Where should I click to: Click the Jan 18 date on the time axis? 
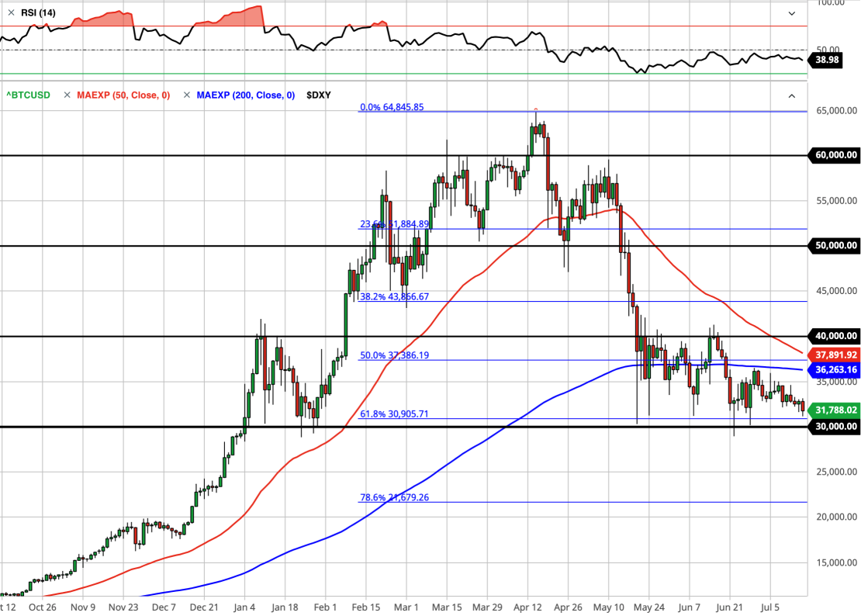pyautogui.click(x=285, y=607)
